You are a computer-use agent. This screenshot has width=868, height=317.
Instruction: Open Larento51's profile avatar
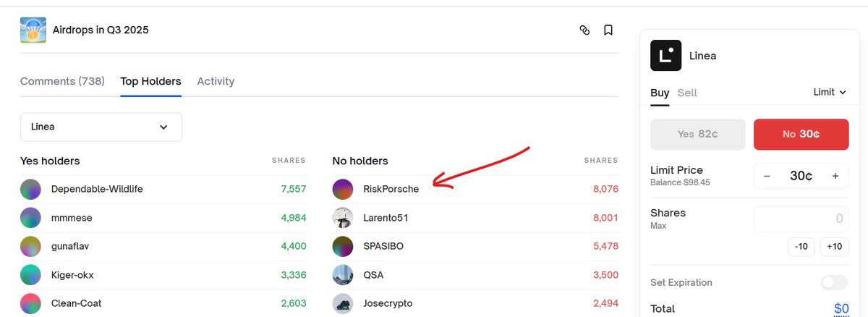[x=343, y=218]
